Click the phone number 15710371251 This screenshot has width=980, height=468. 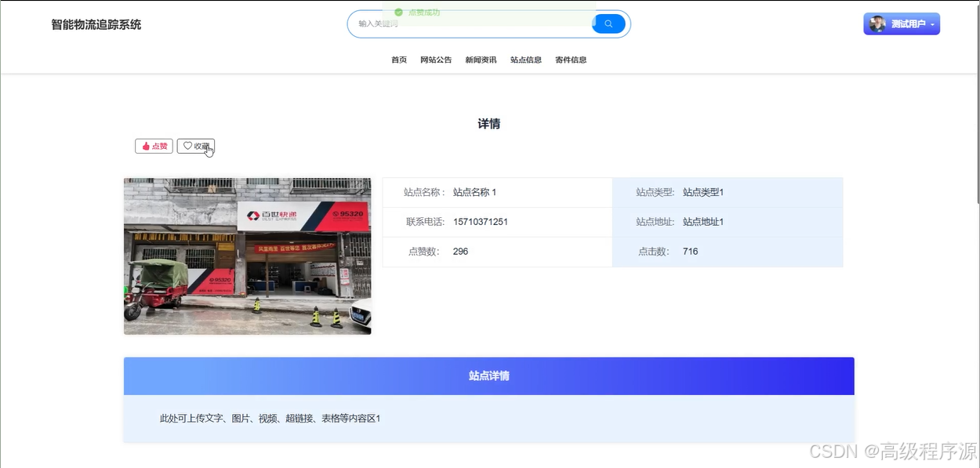[481, 222]
